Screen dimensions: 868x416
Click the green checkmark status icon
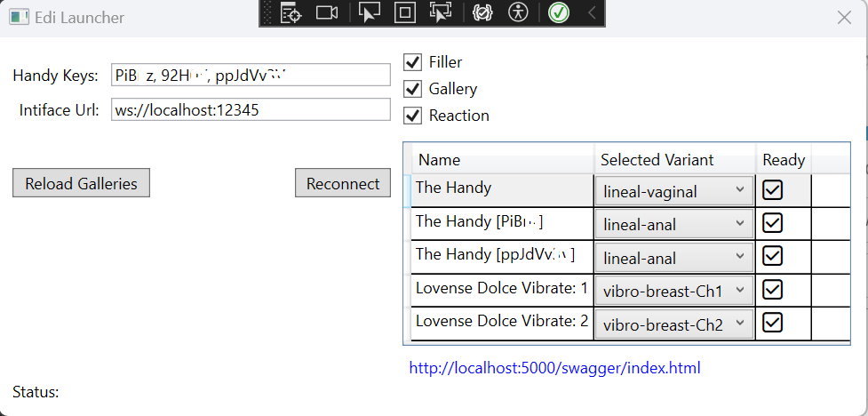559,12
